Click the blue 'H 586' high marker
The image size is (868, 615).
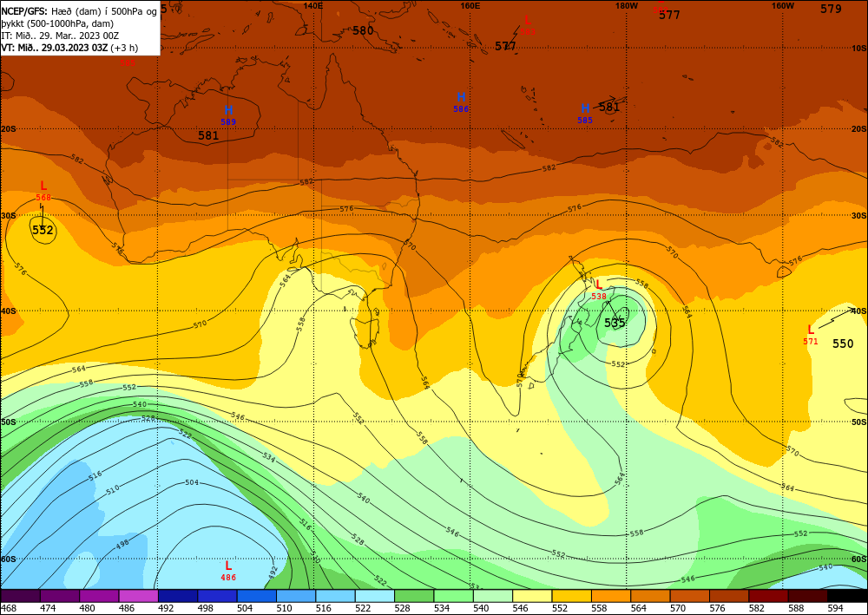(461, 103)
